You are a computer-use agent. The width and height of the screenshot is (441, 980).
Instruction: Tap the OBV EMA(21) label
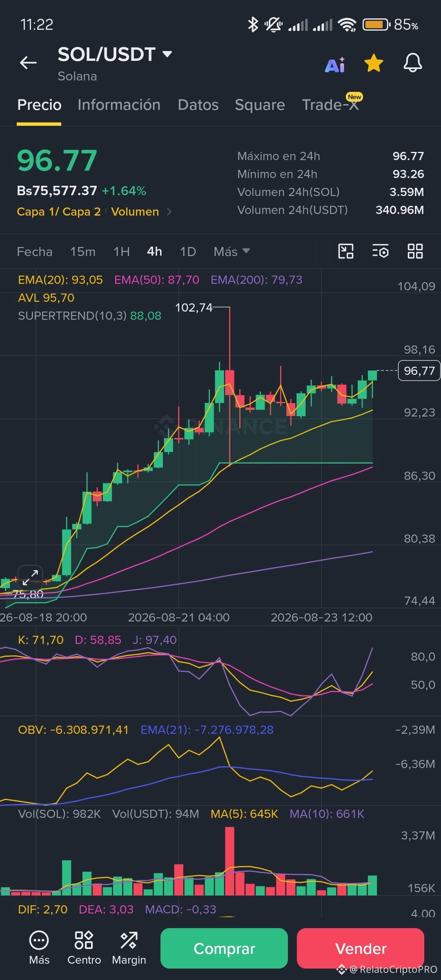(x=207, y=730)
